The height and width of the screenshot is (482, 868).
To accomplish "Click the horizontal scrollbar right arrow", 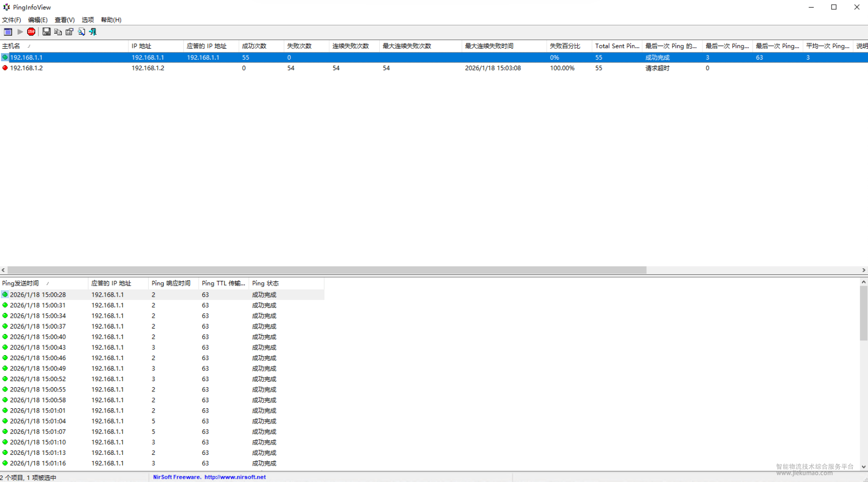I will pyautogui.click(x=864, y=270).
